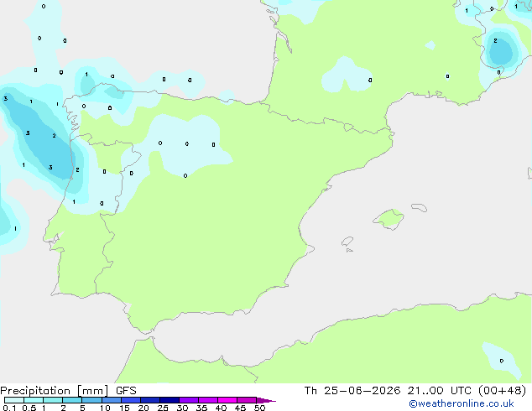Select the 10–15 mm blue legend swatch
The image size is (532, 411).
click(112, 400)
